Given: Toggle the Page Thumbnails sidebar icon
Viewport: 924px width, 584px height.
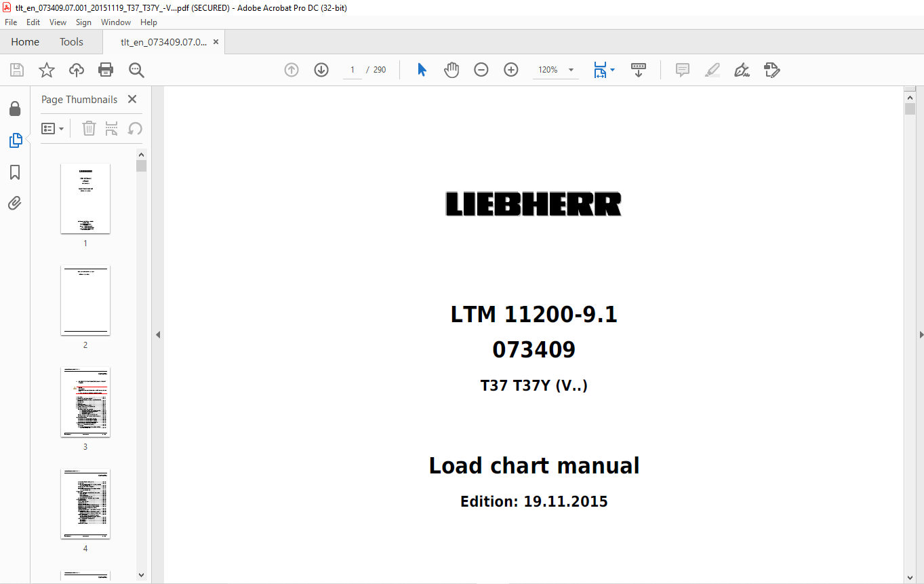Looking at the screenshot, I should (15, 140).
